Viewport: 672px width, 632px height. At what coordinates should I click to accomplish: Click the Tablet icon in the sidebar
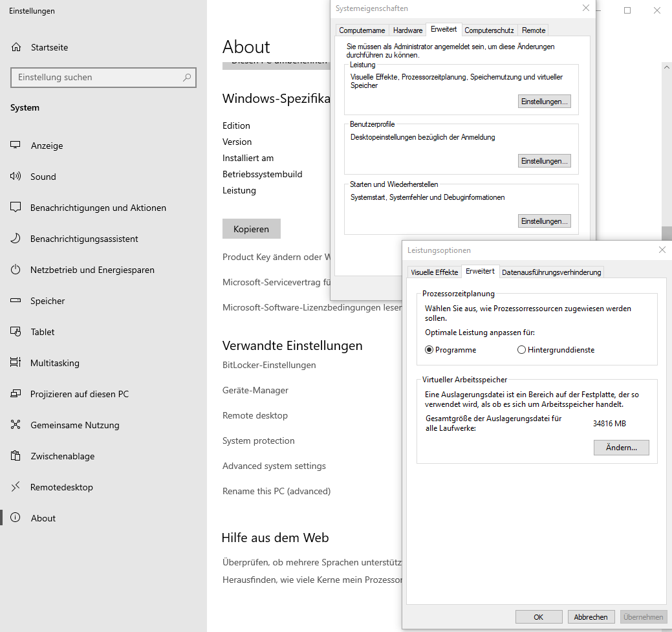coord(16,331)
